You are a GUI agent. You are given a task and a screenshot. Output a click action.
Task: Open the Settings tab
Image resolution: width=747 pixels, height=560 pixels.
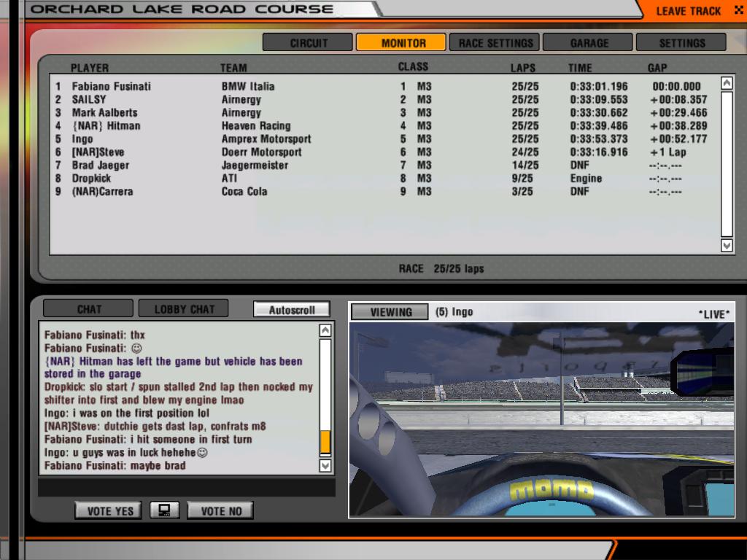pyautogui.click(x=681, y=43)
